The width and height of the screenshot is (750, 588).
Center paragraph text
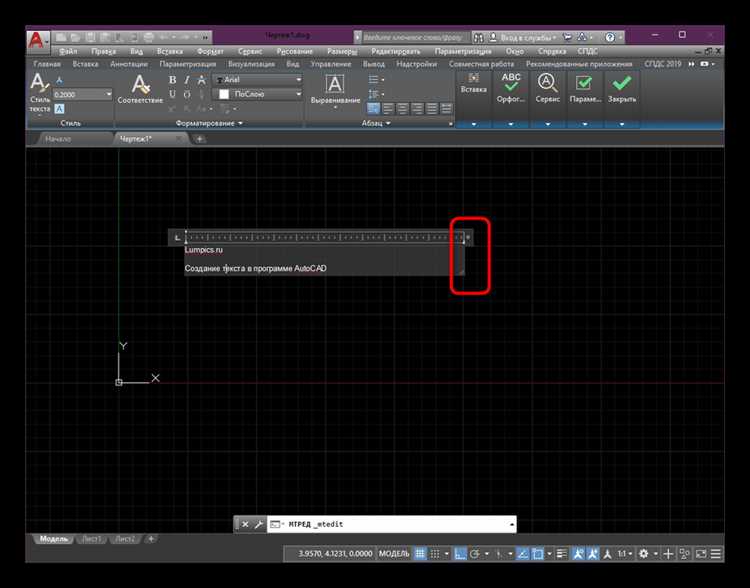pyautogui.click(x=403, y=109)
